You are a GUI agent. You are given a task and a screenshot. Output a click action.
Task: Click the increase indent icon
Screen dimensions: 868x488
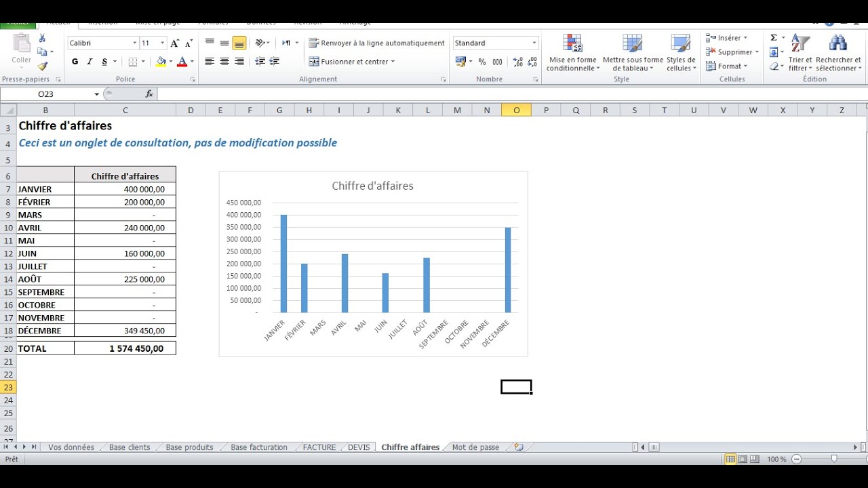(275, 62)
